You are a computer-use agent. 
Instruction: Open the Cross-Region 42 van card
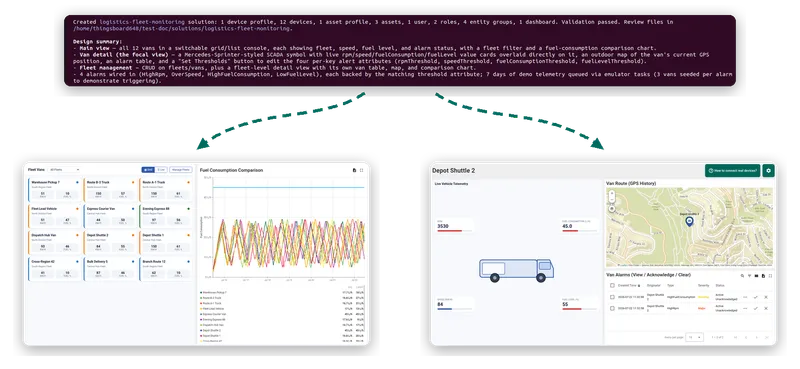tap(54, 269)
